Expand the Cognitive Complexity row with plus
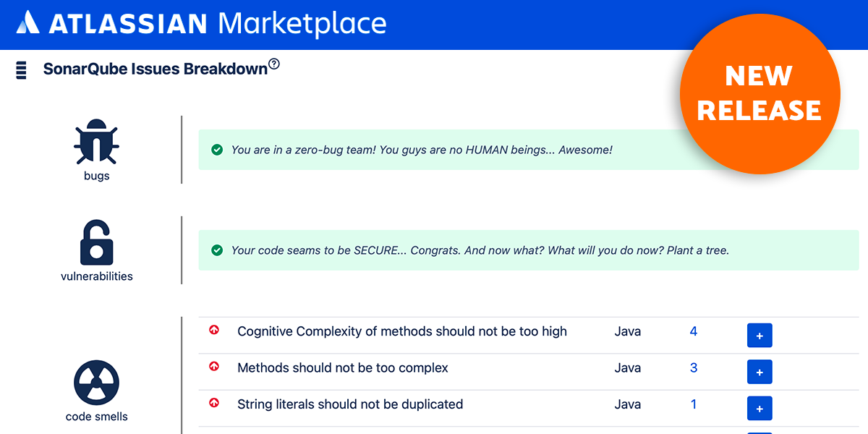The image size is (868, 434). [x=759, y=336]
